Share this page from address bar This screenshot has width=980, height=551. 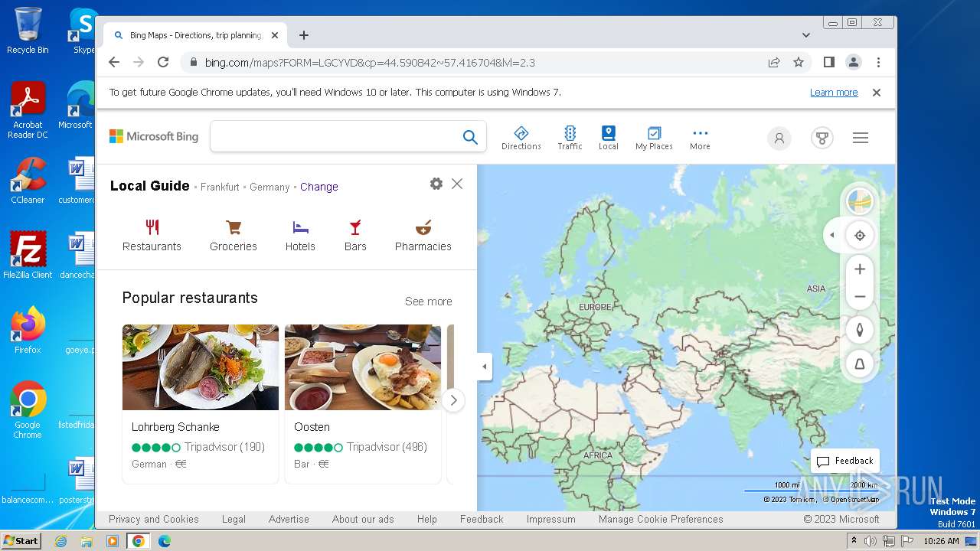[x=774, y=63]
